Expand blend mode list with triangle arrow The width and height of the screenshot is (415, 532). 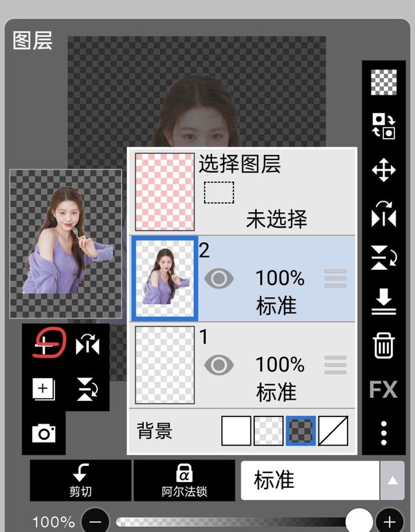pos(392,481)
